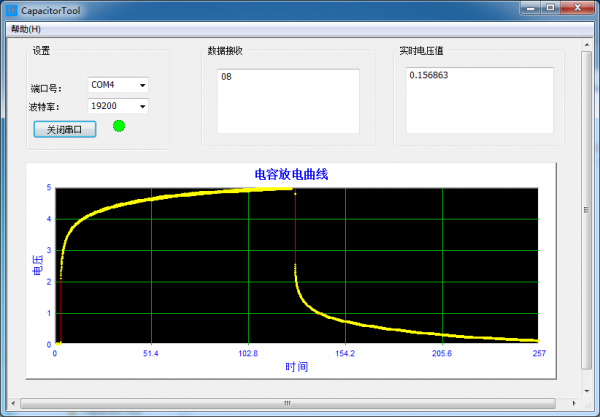Click the y-axis tick value 3
This screenshot has height=417, width=600.
coord(49,250)
